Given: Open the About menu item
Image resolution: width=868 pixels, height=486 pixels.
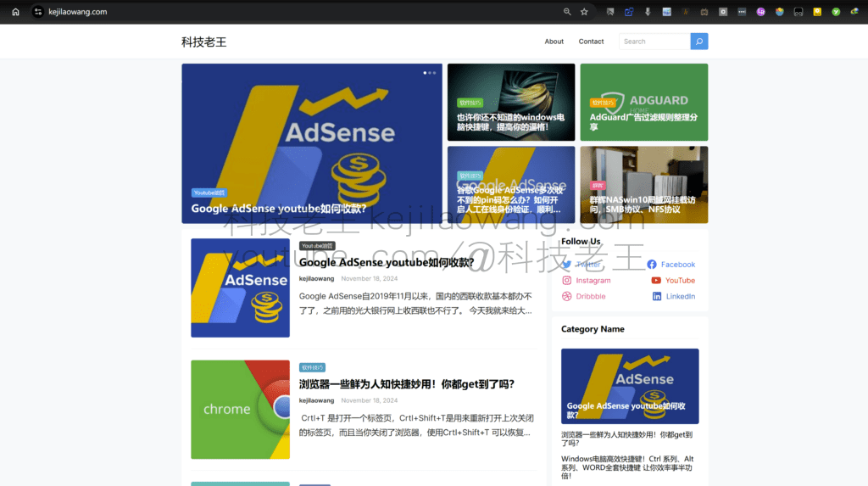Looking at the screenshot, I should (x=554, y=42).
